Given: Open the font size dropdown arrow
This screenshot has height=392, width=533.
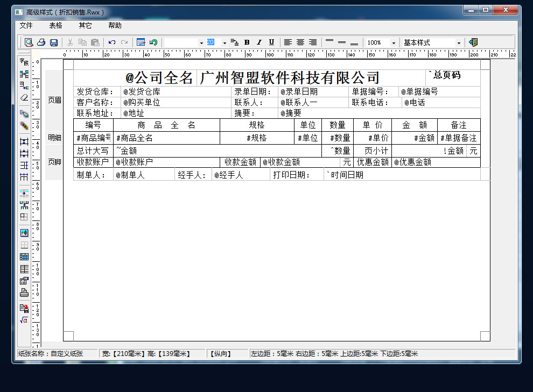Looking at the screenshot, I should 225,43.
